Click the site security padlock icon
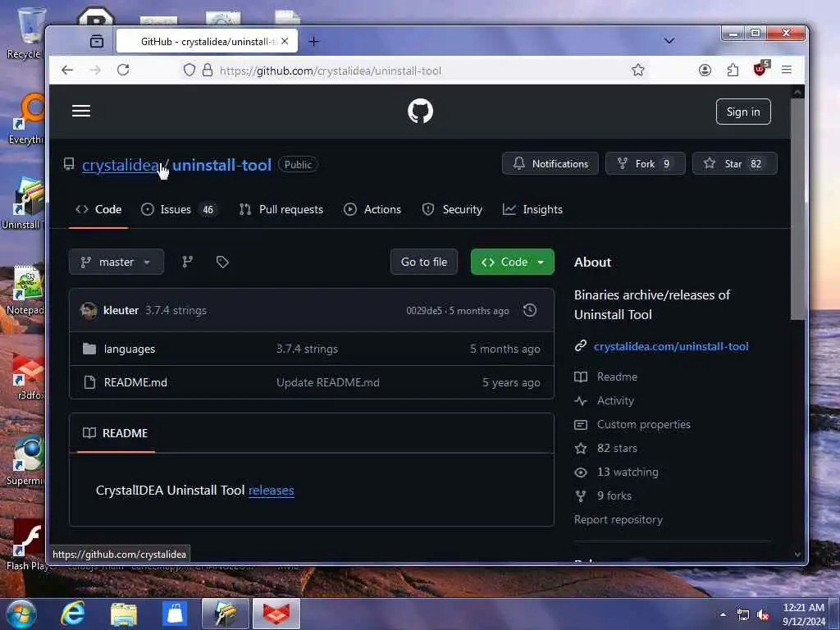 [208, 71]
